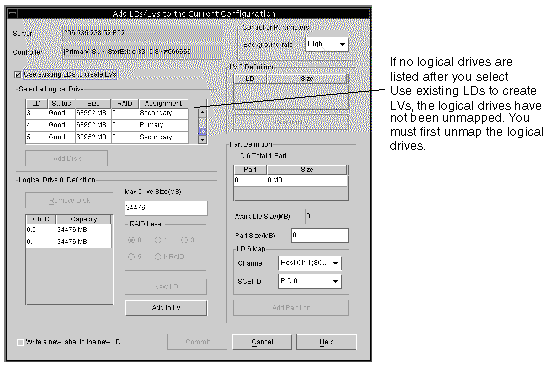Click the Status column header
This screenshot has width=549, height=368.
coord(61,104)
